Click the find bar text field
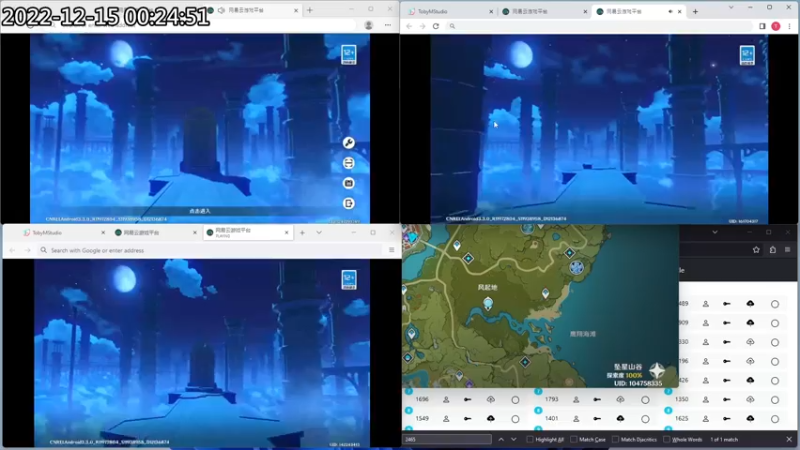This screenshot has height=450, width=800. (447, 439)
